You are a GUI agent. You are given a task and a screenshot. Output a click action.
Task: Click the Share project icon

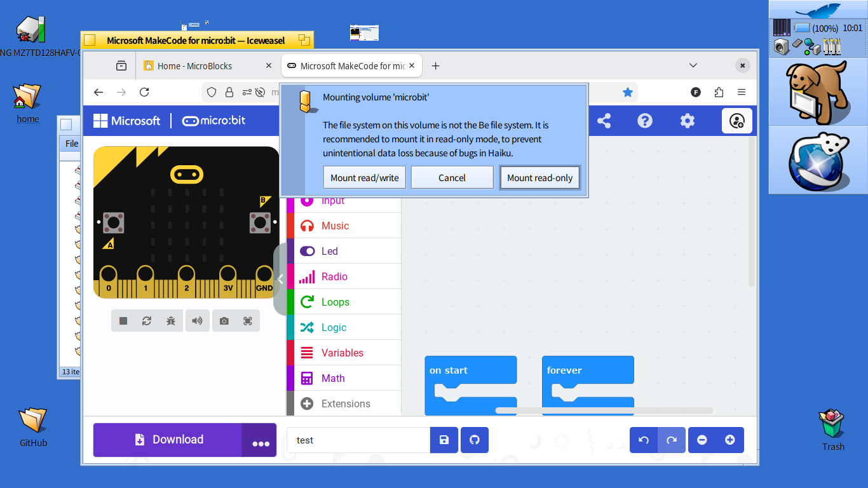pos(604,121)
